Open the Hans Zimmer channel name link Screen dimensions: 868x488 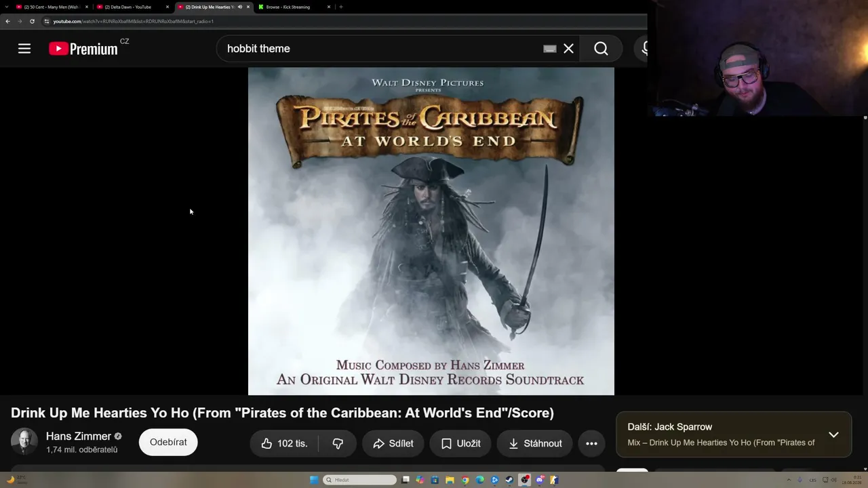click(x=79, y=436)
